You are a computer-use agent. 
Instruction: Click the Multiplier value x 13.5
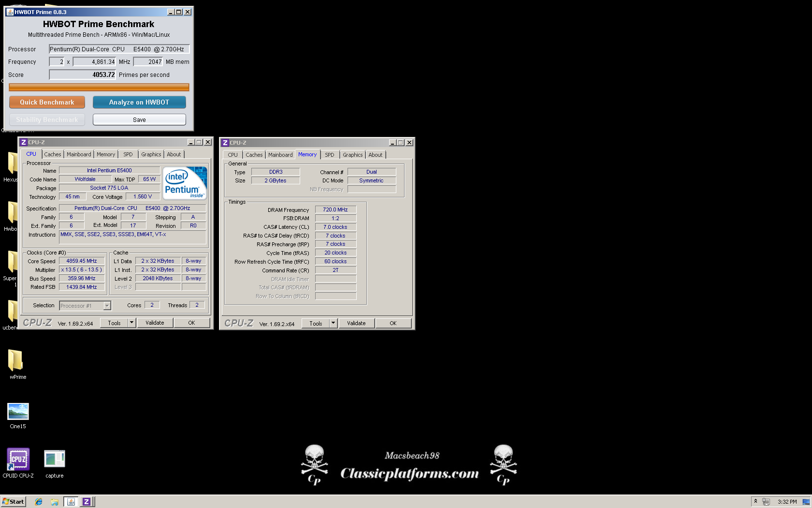click(x=82, y=269)
